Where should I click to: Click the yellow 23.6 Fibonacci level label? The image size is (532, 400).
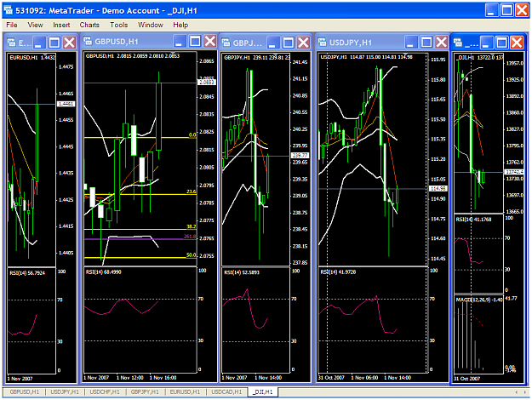[192, 191]
